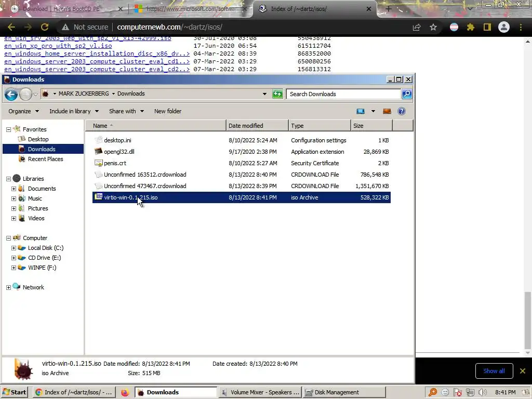Select Unconfirmed 163512.crdownload file

(x=145, y=175)
